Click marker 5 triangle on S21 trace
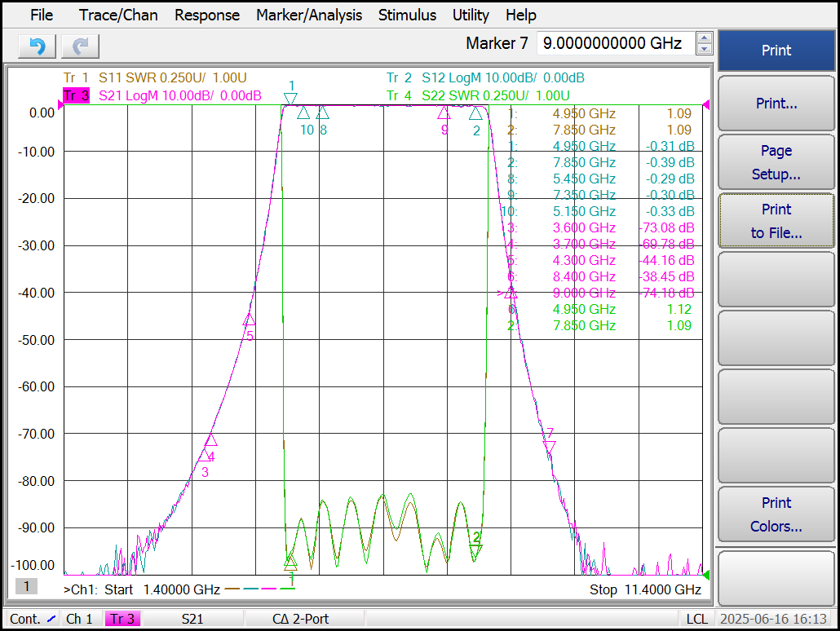 pyautogui.click(x=249, y=320)
